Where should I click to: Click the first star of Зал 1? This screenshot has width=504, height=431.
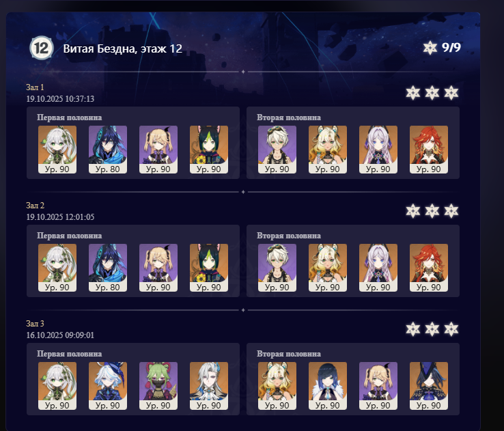pos(412,93)
